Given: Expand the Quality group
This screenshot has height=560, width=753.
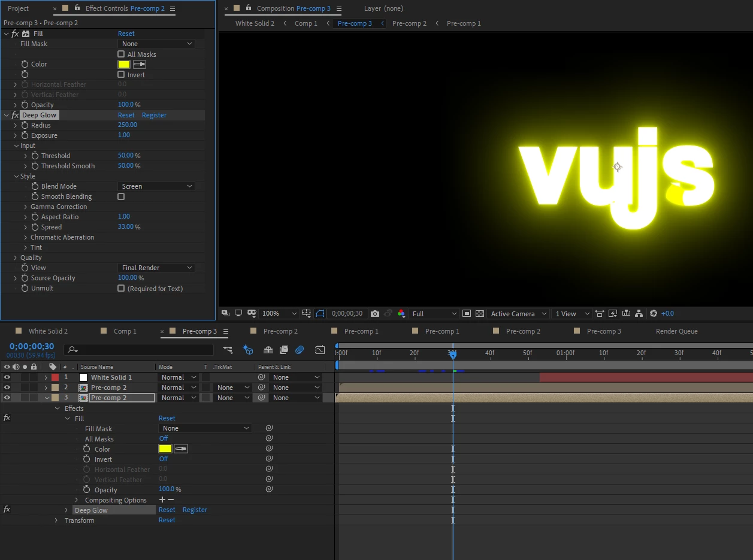Looking at the screenshot, I should coord(15,258).
